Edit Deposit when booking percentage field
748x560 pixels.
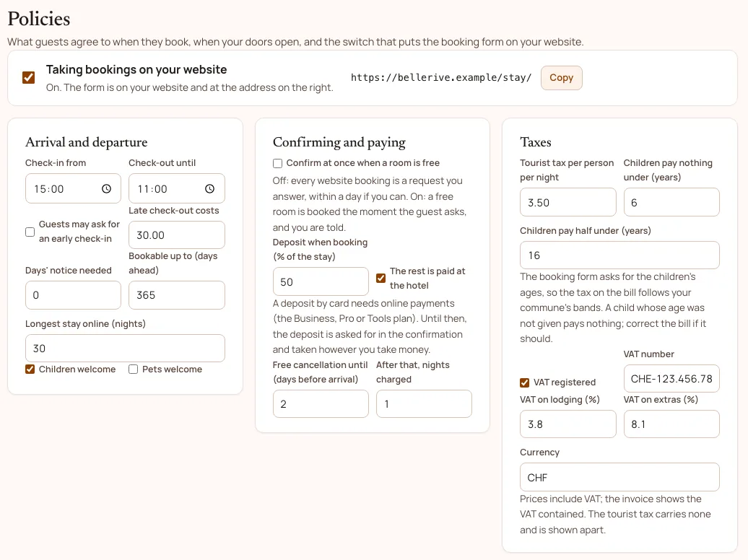pos(321,281)
